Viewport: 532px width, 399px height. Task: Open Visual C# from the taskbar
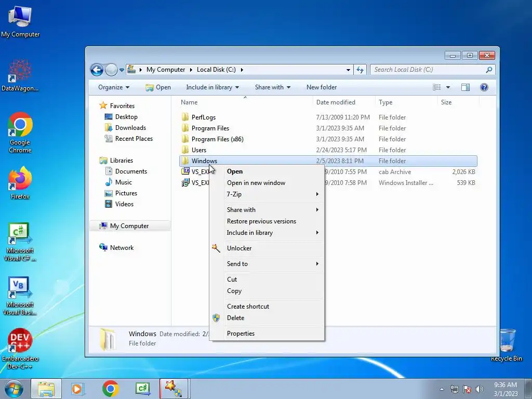143,389
